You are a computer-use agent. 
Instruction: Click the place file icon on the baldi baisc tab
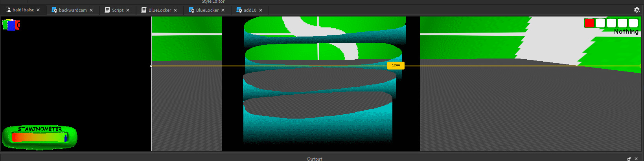tap(8, 9)
